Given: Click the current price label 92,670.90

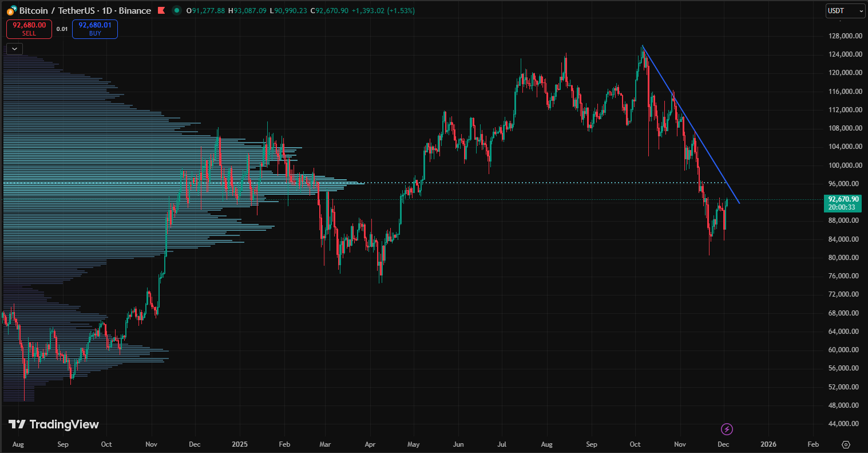Looking at the screenshot, I should click(x=842, y=199).
